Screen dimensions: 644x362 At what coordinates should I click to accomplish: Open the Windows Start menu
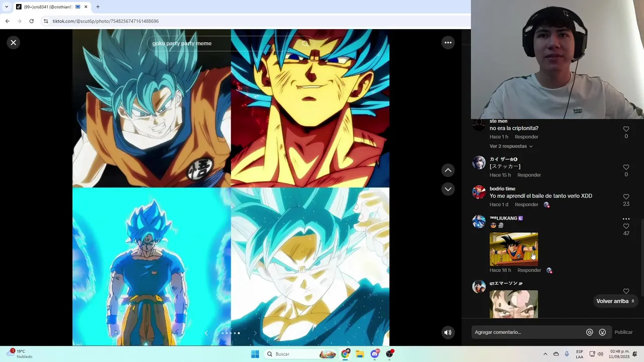coord(255,354)
